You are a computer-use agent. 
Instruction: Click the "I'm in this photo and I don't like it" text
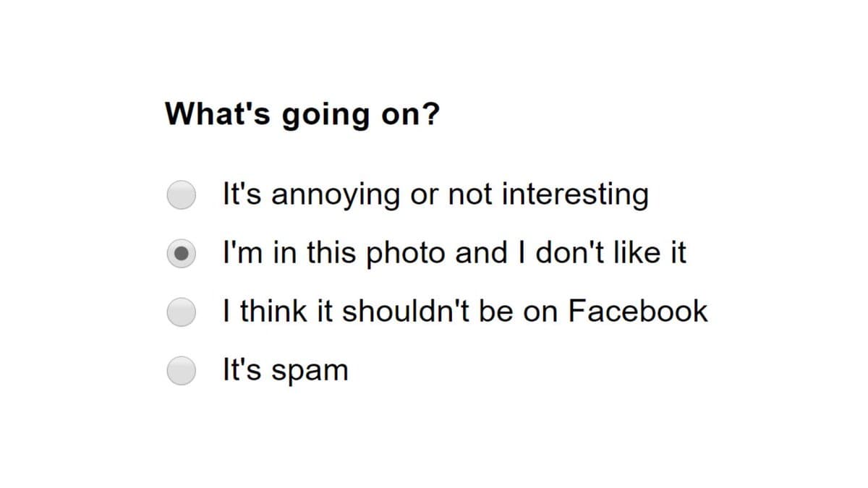454,252
